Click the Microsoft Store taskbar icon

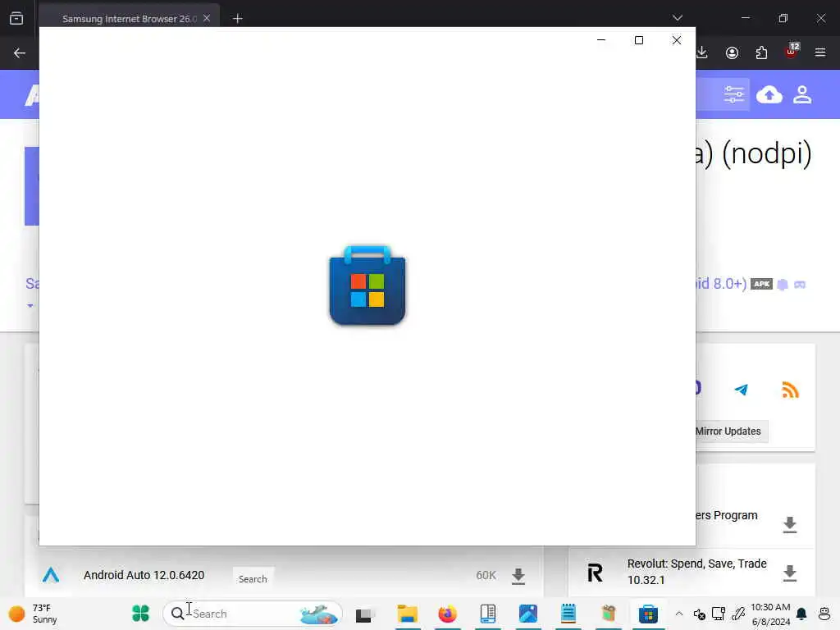tap(648, 614)
